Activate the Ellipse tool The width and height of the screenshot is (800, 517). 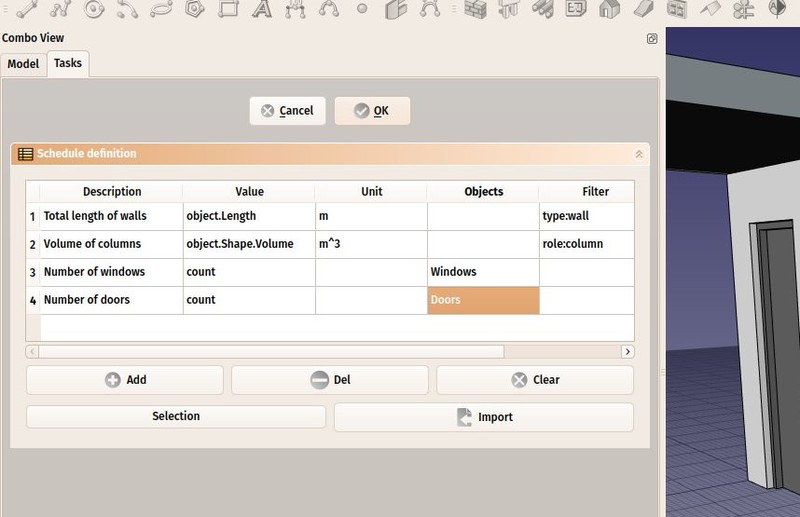click(x=161, y=9)
